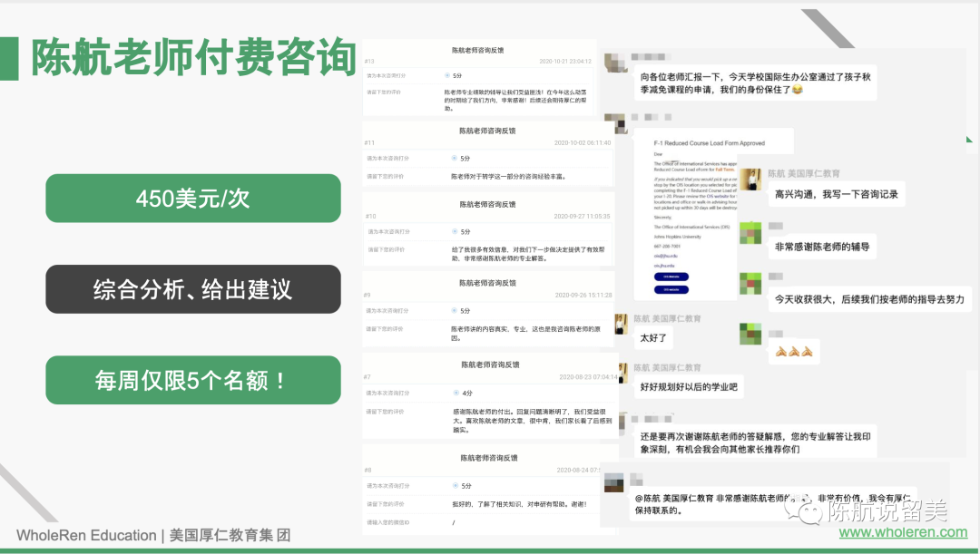Screen dimensions: 980x554
Task: Click 陈航's avatar beside the 高兴沟通 message
Action: (x=751, y=180)
